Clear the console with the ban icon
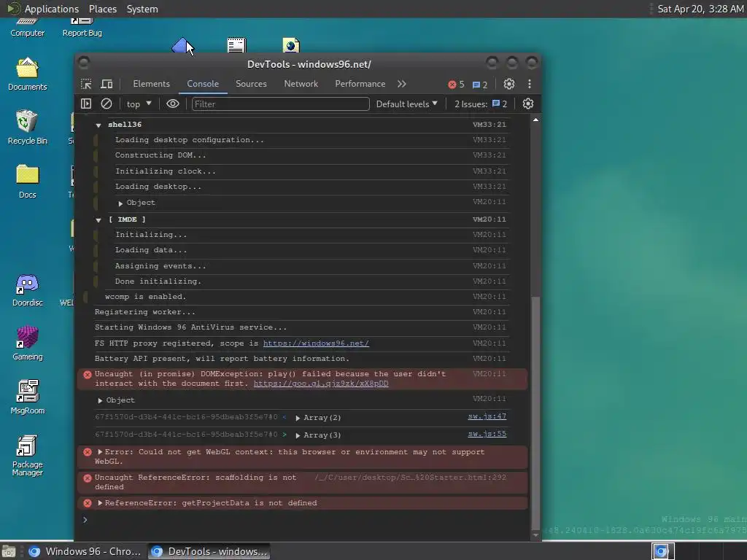This screenshot has width=747, height=560. [107, 104]
